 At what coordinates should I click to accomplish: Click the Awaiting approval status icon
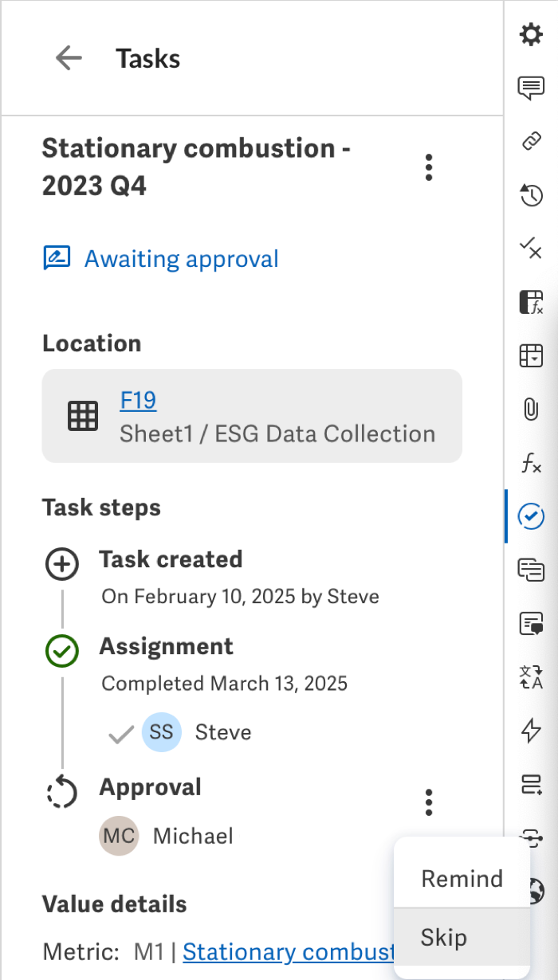pos(56,258)
